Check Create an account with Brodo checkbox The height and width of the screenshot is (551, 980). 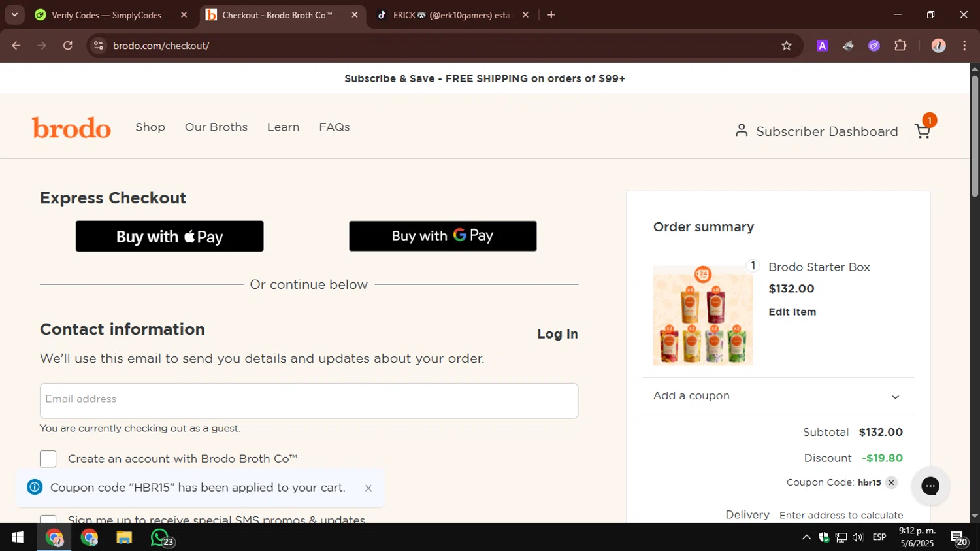pos(48,459)
